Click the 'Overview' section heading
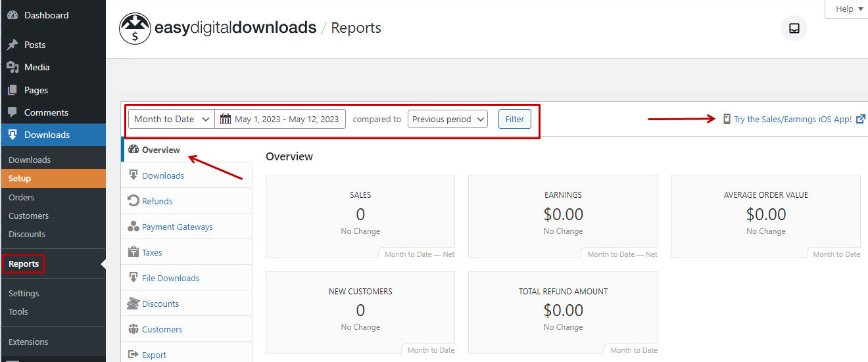Viewport: 868px width, 362px height. 289,156
